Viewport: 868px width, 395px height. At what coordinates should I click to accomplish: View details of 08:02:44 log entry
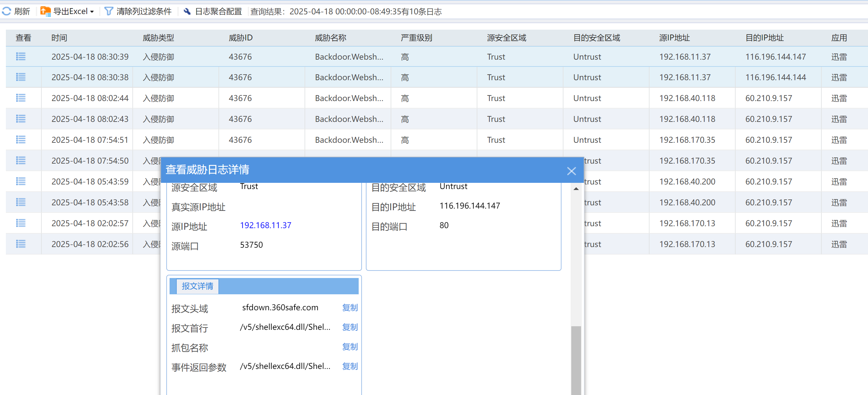[21, 98]
